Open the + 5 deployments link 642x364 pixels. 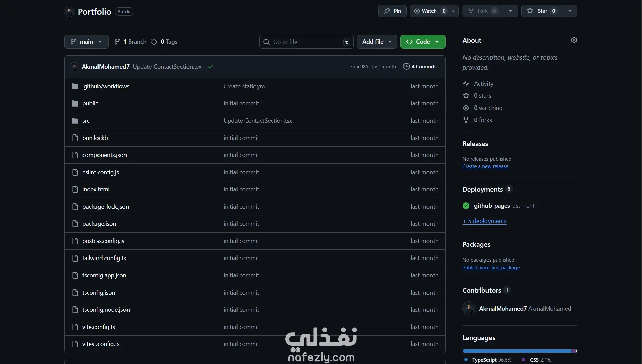pyautogui.click(x=484, y=221)
